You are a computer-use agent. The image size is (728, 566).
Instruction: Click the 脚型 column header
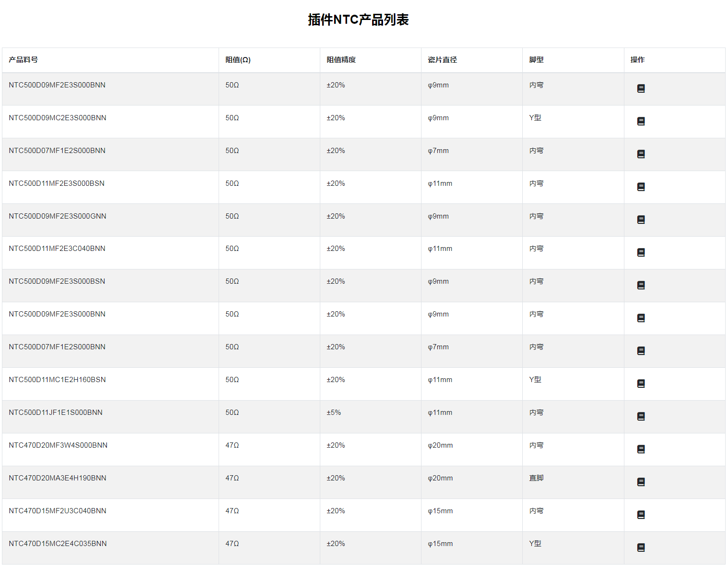coord(536,60)
